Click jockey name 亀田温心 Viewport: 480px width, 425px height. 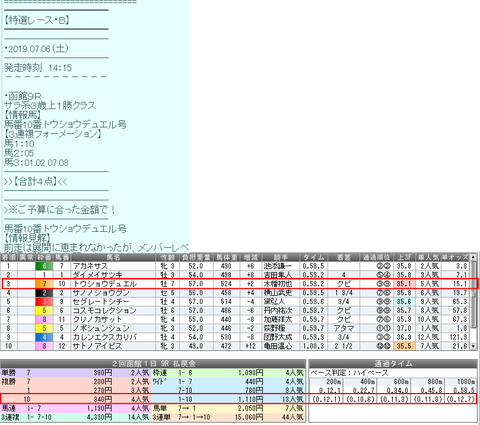[x=277, y=346]
